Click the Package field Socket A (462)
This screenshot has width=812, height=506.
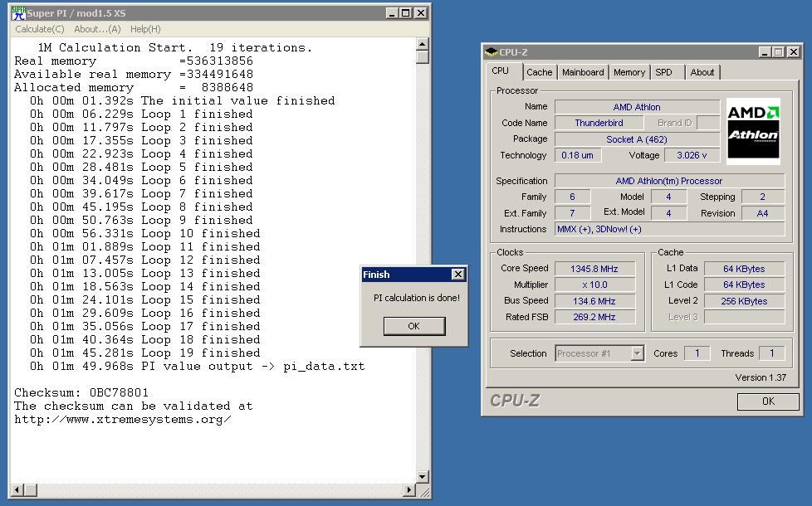tap(637, 139)
